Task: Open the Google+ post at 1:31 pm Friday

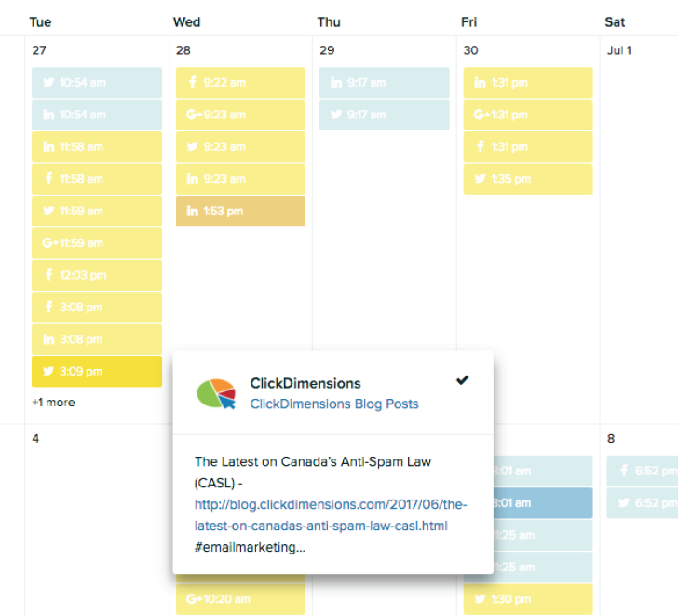Action: click(528, 115)
